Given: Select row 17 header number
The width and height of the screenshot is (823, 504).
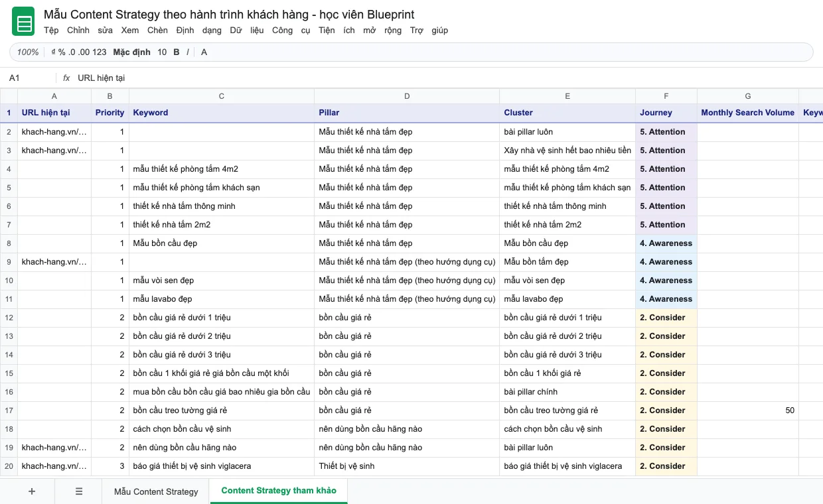Looking at the screenshot, I should click(9, 410).
